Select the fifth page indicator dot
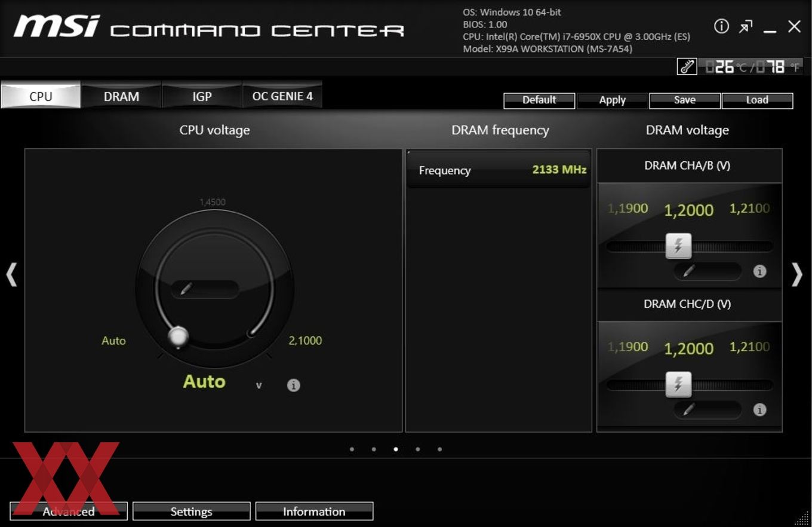This screenshot has height=527, width=812. tap(440, 449)
